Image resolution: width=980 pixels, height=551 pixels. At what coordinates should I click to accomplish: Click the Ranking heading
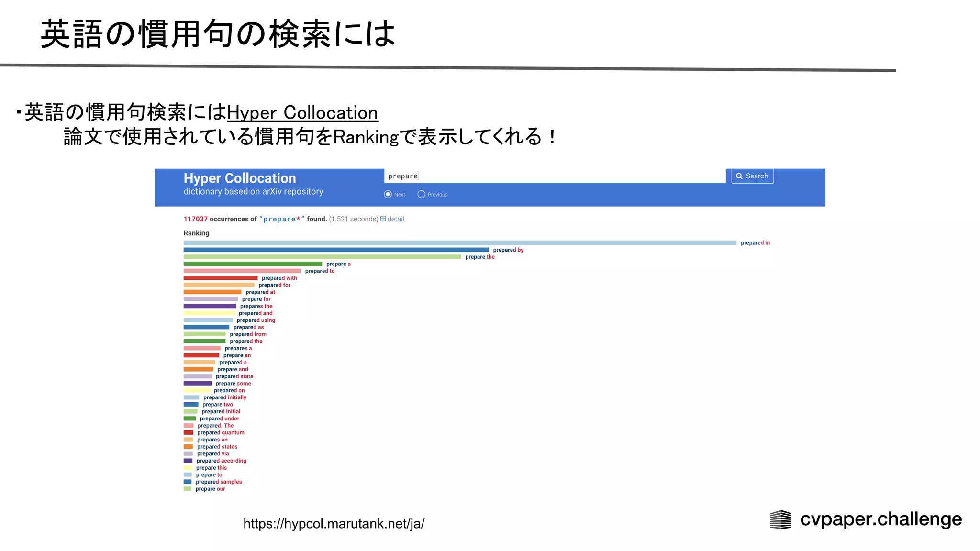click(x=197, y=233)
